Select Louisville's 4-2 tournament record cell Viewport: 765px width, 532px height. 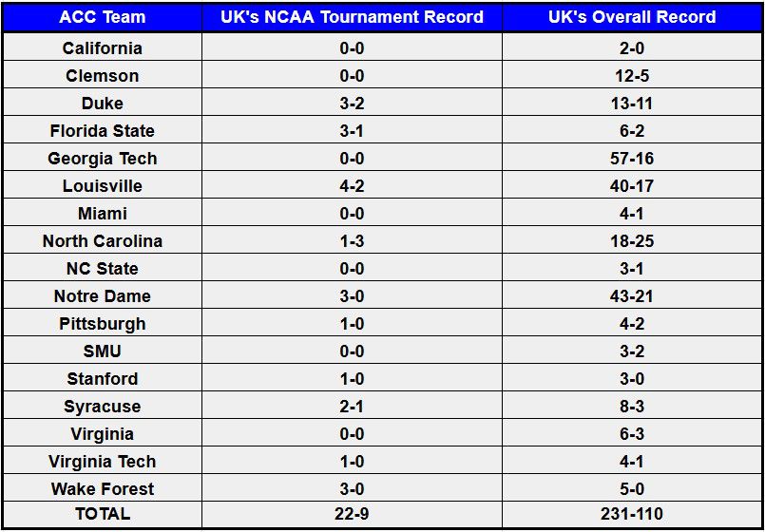[x=352, y=186]
